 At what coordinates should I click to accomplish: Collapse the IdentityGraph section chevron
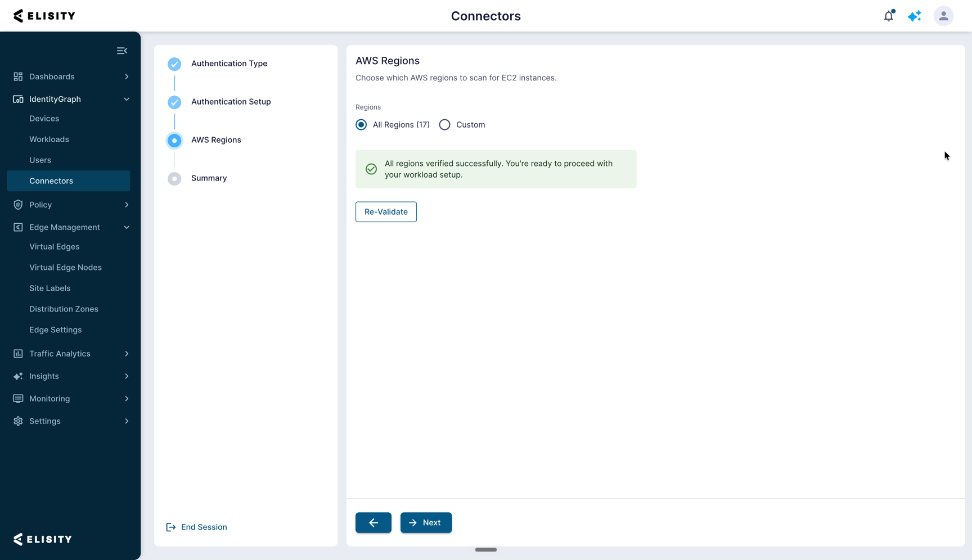[127, 99]
